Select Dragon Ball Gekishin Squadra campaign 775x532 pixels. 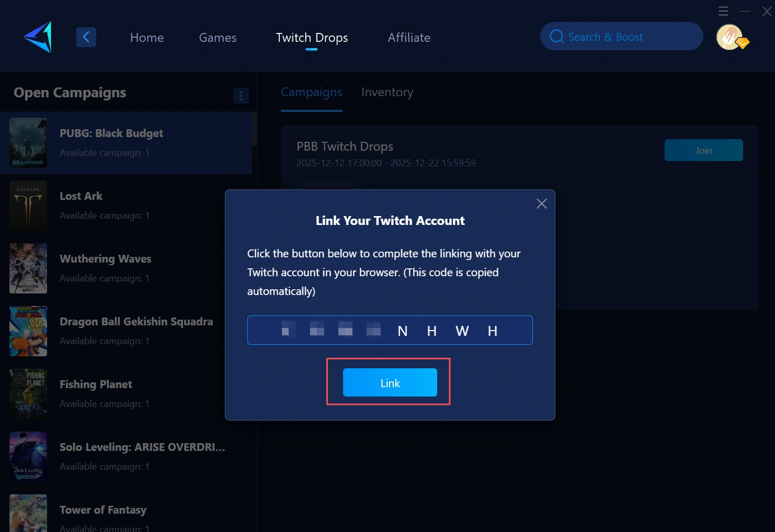tap(136, 322)
